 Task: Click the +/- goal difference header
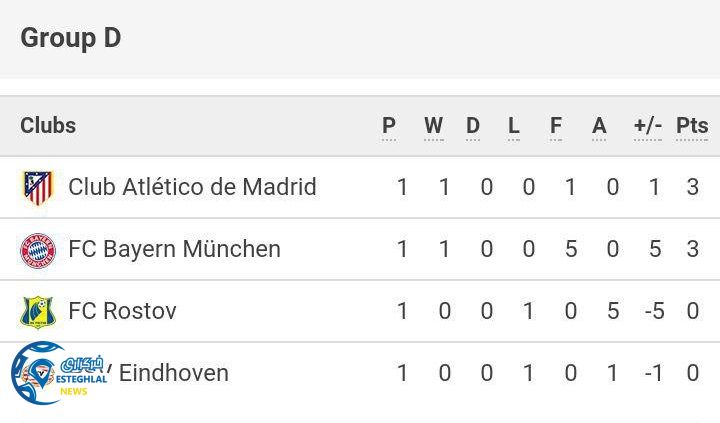pos(648,126)
